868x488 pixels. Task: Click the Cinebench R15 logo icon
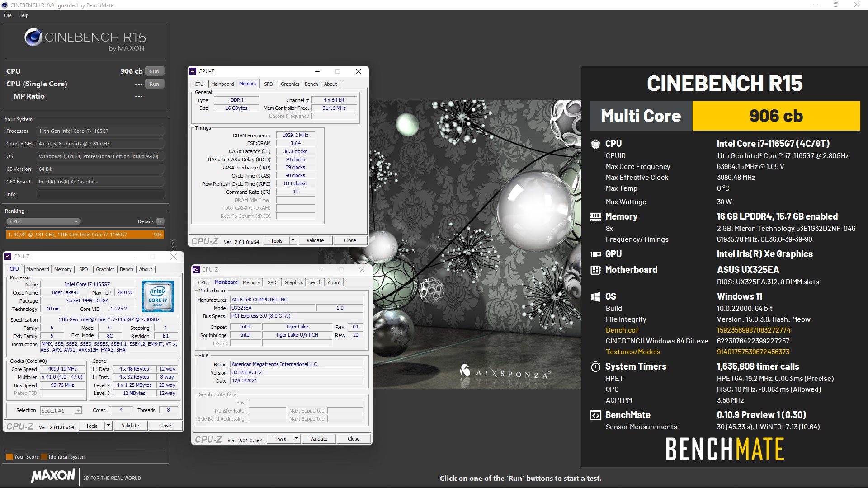coord(33,38)
